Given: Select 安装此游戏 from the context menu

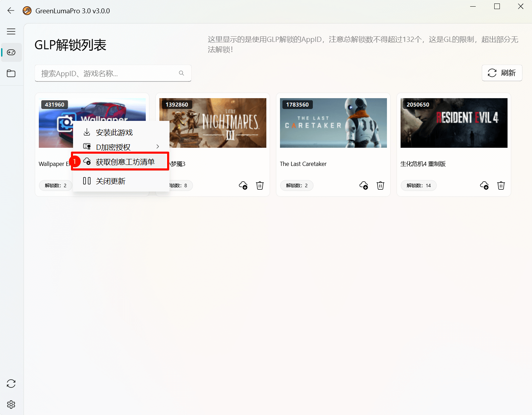Looking at the screenshot, I should pos(114,132).
